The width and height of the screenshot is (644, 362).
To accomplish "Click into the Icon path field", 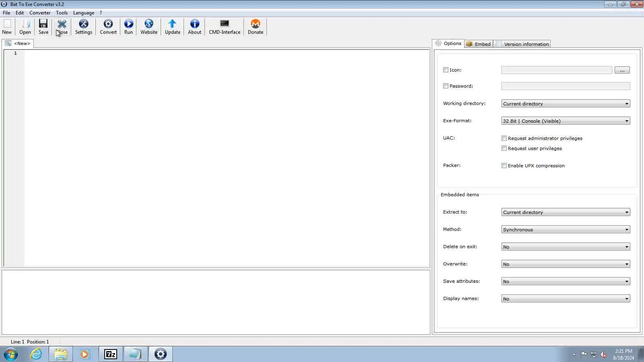I will (x=557, y=70).
